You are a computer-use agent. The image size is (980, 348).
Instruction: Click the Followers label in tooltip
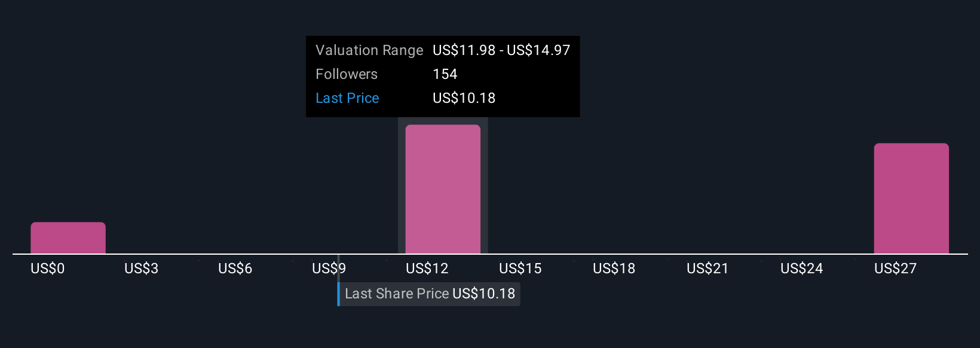pyautogui.click(x=347, y=74)
